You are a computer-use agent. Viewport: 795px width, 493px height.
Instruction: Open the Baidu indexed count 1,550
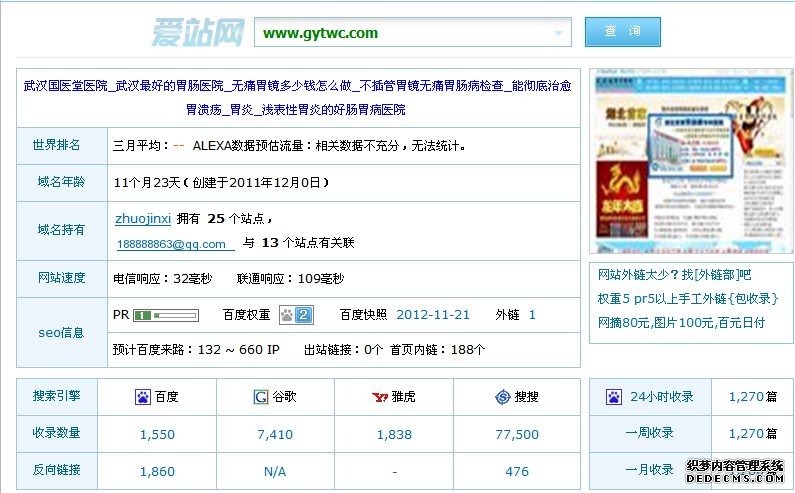157,435
